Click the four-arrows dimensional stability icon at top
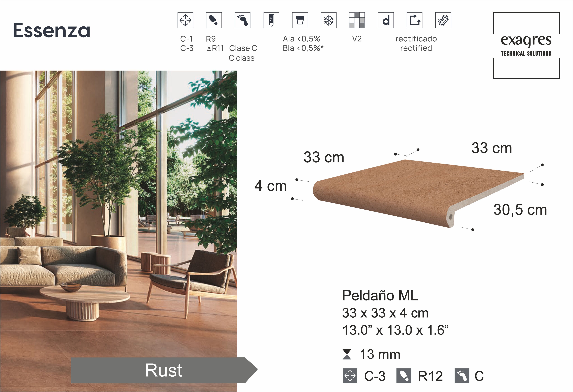Image resolution: width=573 pixels, height=392 pixels. 185,20
